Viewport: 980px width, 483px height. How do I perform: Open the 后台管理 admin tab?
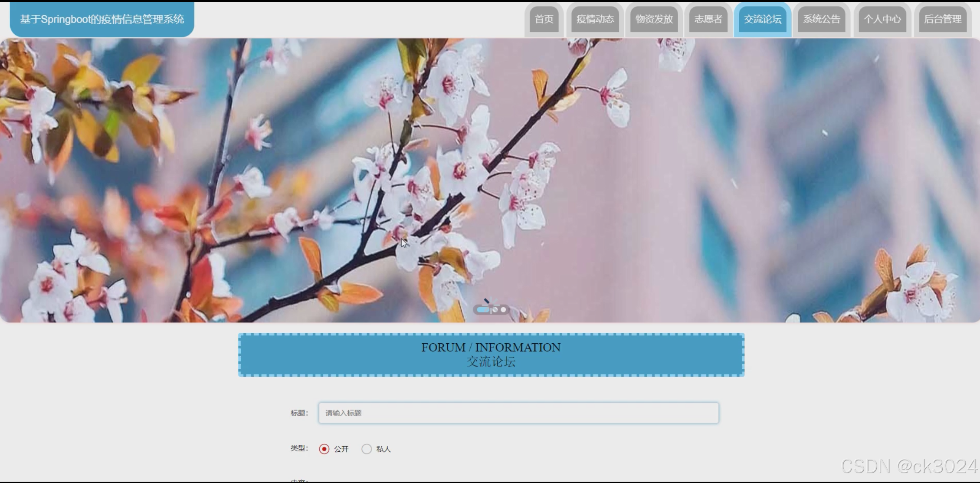click(x=942, y=20)
